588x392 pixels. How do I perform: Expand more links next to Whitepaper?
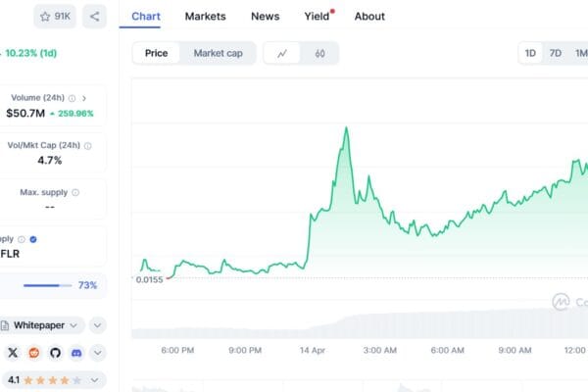(97, 325)
